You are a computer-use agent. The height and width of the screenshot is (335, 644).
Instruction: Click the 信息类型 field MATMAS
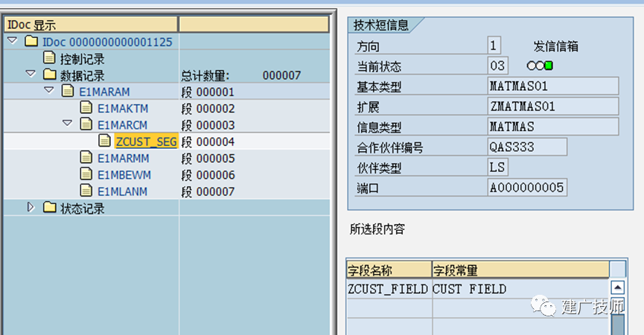(x=553, y=127)
